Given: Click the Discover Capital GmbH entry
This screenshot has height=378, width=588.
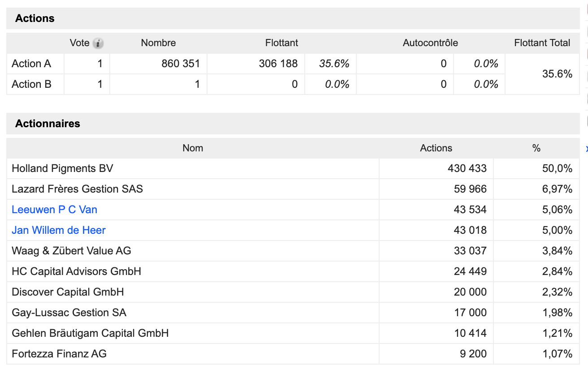Looking at the screenshot, I should (68, 292).
